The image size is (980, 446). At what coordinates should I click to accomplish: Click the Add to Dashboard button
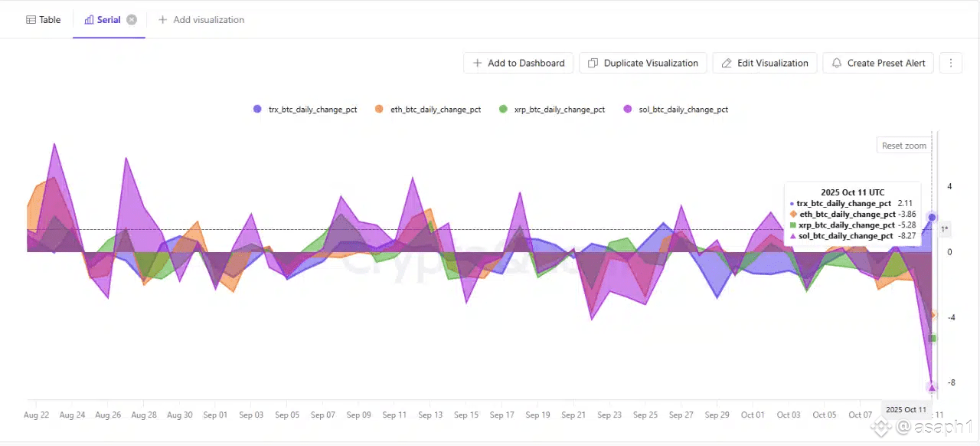click(x=518, y=63)
